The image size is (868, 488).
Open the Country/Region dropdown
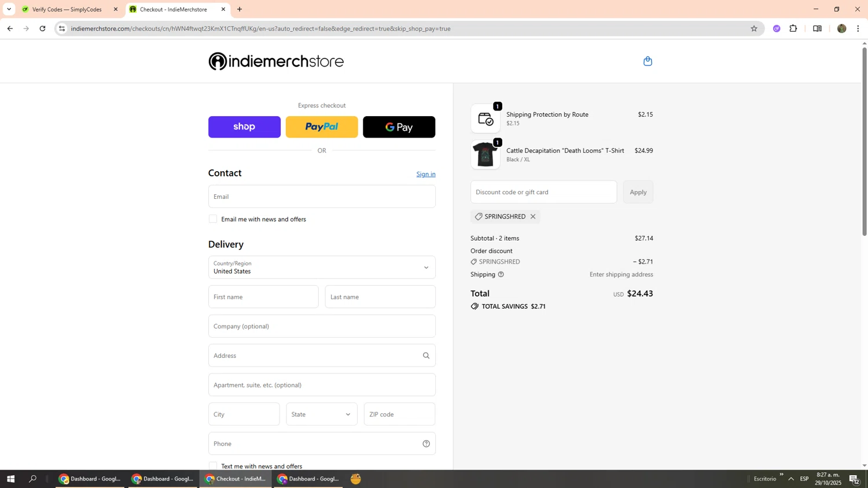pyautogui.click(x=322, y=268)
